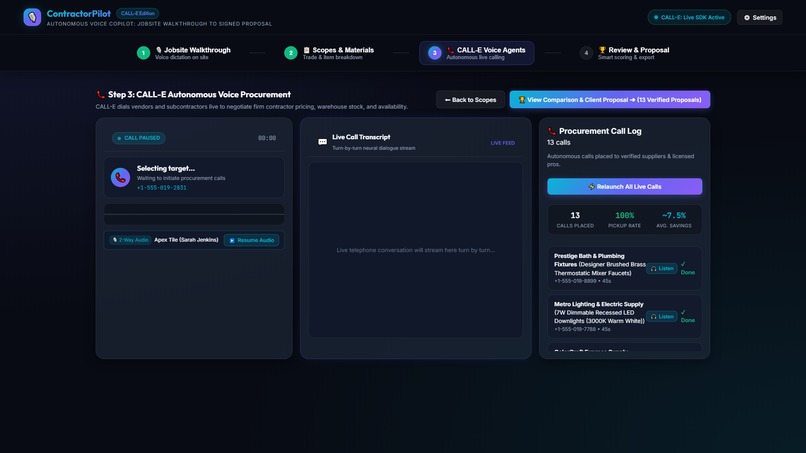This screenshot has width=806, height=453.
Task: Click the phone number +1-555-019-2831
Action: click(161, 188)
